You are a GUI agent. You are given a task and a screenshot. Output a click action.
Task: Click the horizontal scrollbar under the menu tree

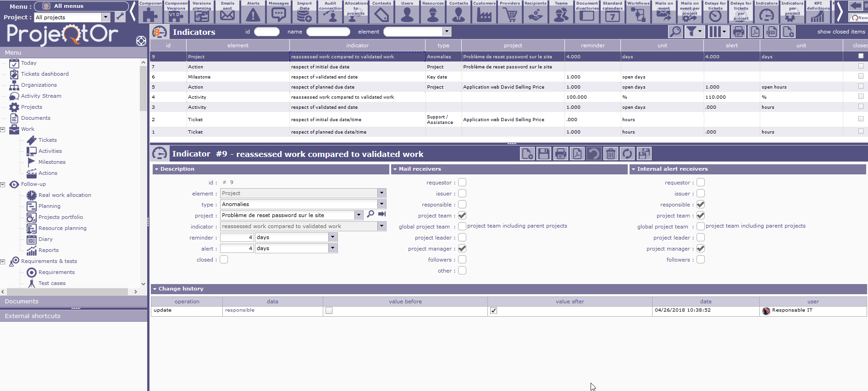click(x=69, y=292)
